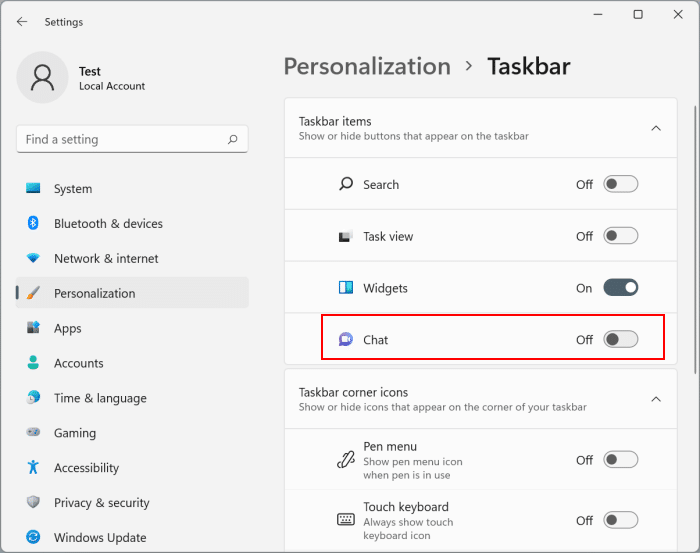Open Accessibility settings
Screen dimensions: 700x553
(132, 467)
